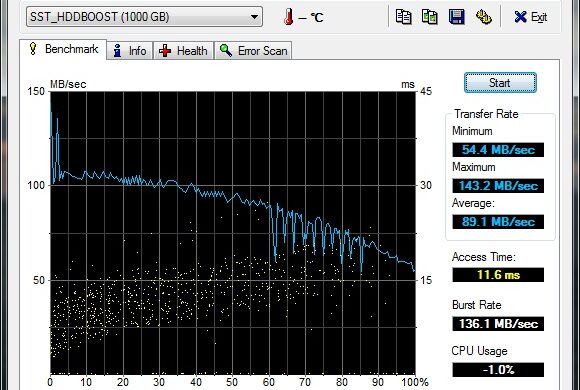Click inside the black benchmark graph area
This screenshot has width=580, height=390.
point(233,232)
